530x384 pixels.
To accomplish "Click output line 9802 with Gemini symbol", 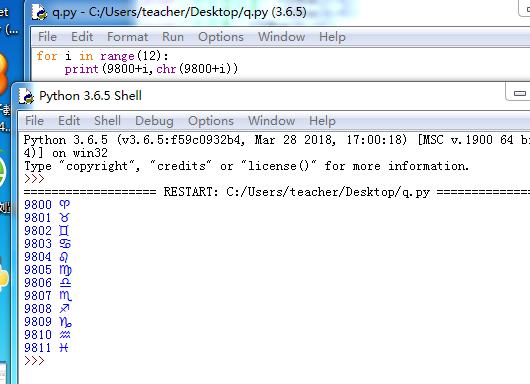I will click(x=47, y=231).
